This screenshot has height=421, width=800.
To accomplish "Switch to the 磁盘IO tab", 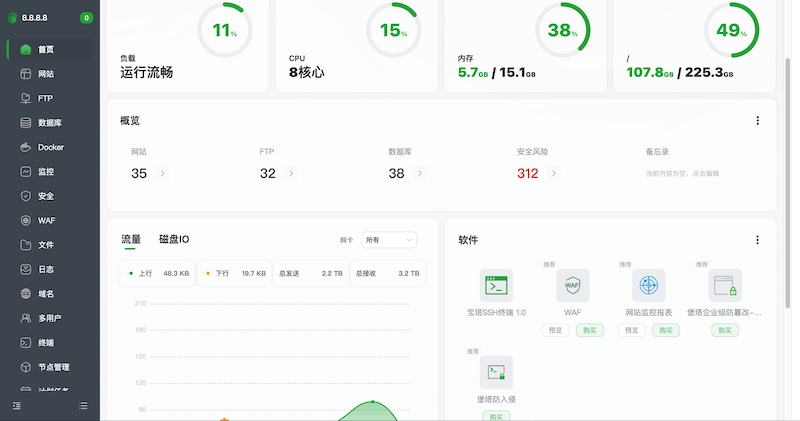I will pos(174,240).
